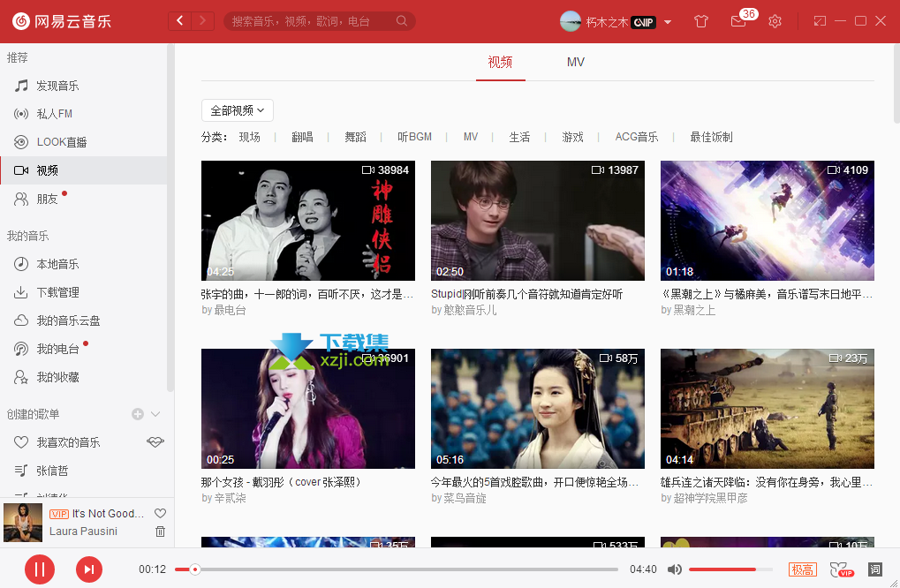This screenshot has height=588, width=900.
Task: Filter by MV category link
Action: pos(471,137)
